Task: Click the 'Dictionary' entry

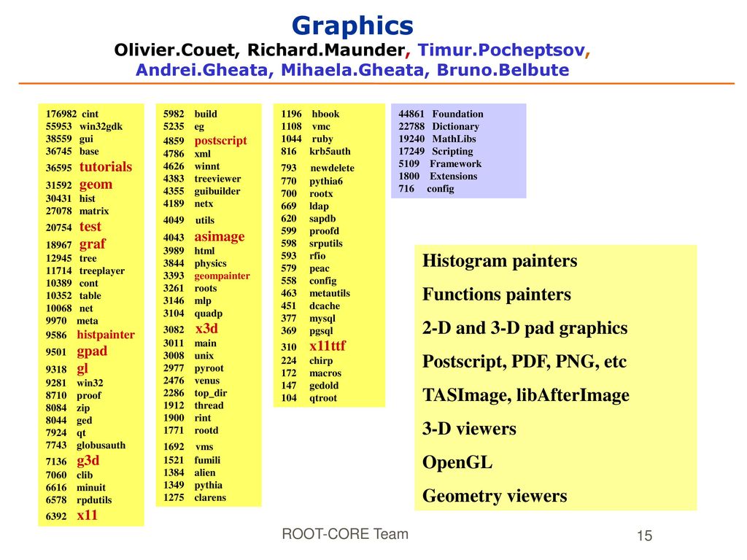Action: 455,127
